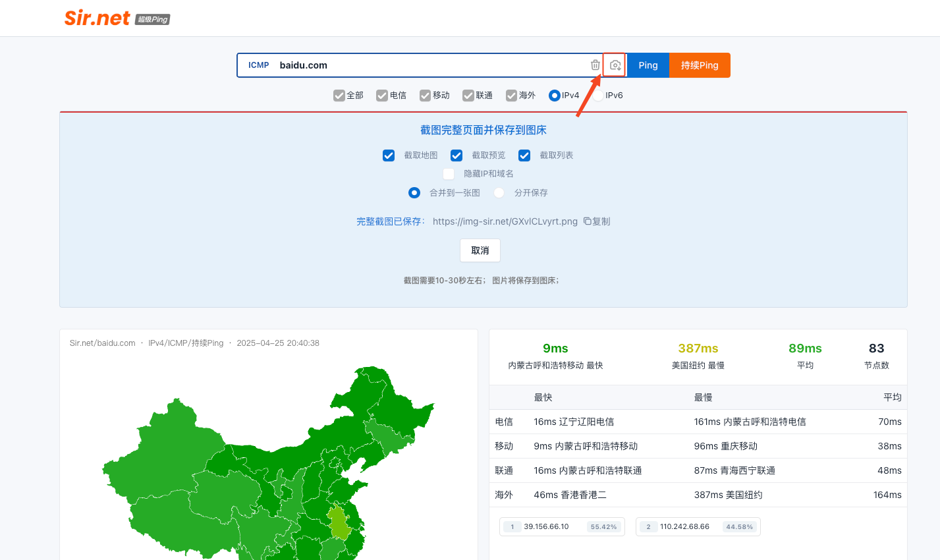Viewport: 940px width, 560px height.
Task: Select IP 110.242.68.66 result tag
Action: tap(698, 526)
